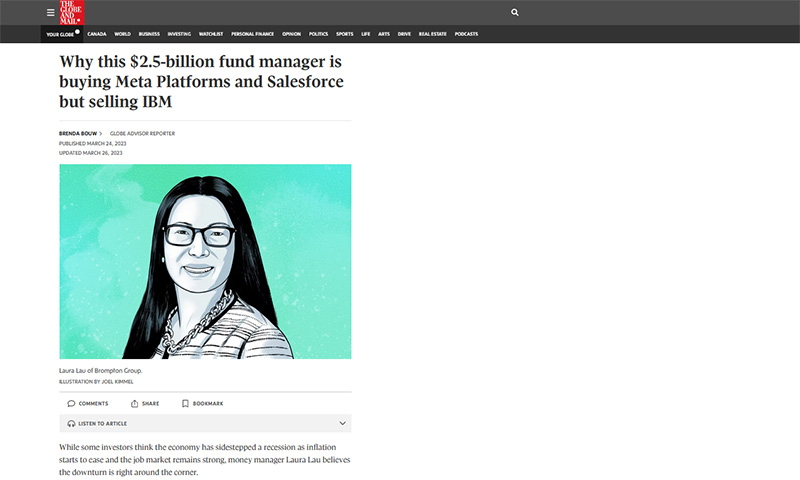Open the hamburger menu icon
Screen dimensions: 800x480
[x=51, y=13]
